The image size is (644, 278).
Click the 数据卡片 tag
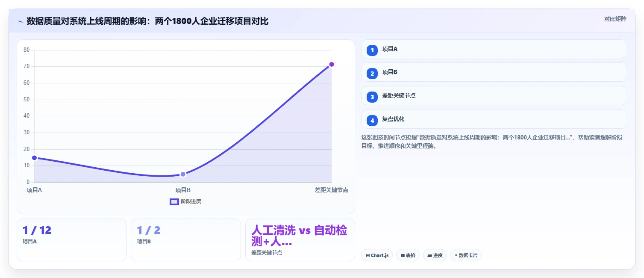coord(466,255)
